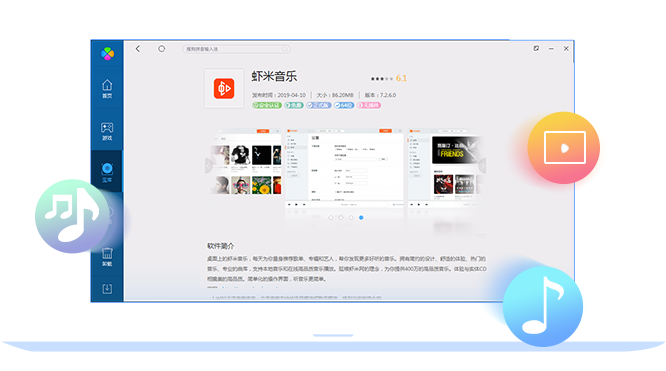
Task: Click the 虾米音乐 app title
Action: pos(274,76)
